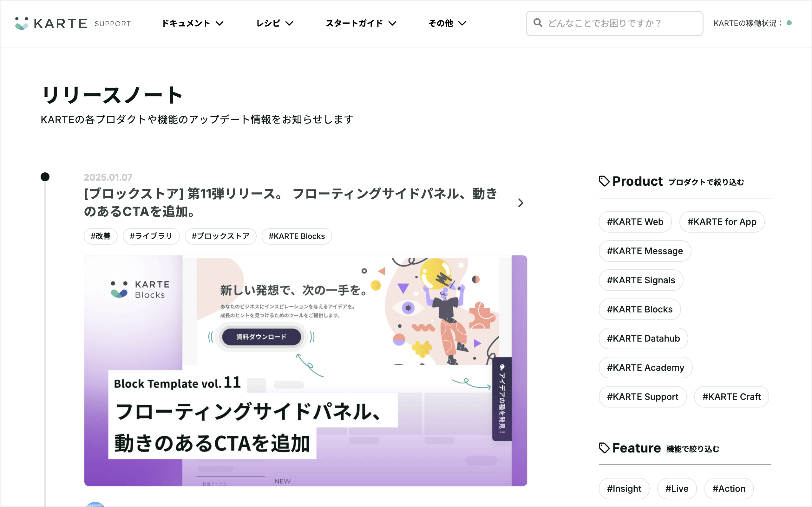Filter by #KARTE Web product tag

coord(635,222)
